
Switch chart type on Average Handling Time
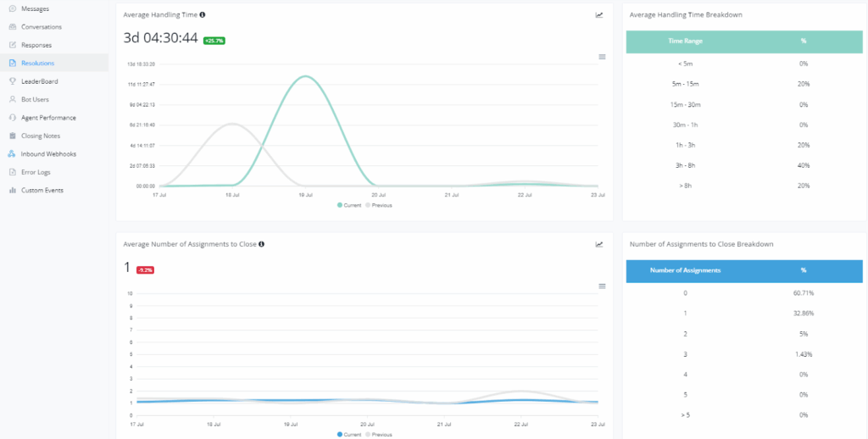coord(599,15)
